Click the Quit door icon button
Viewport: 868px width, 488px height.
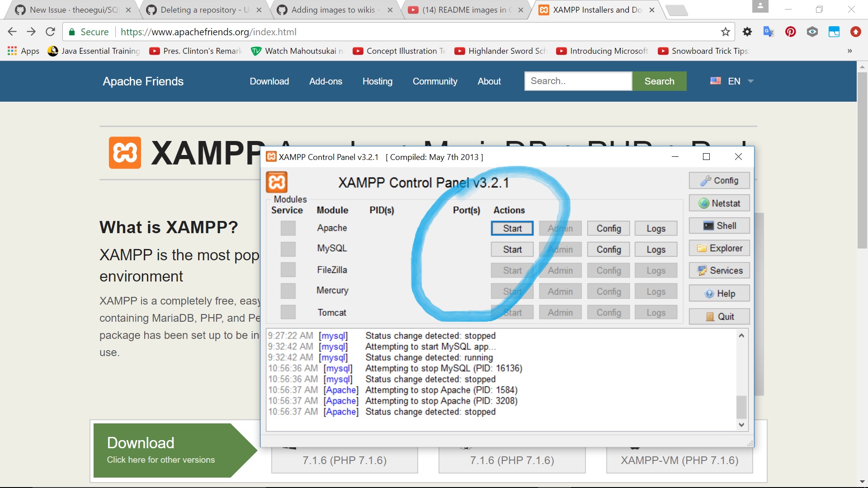click(x=719, y=317)
